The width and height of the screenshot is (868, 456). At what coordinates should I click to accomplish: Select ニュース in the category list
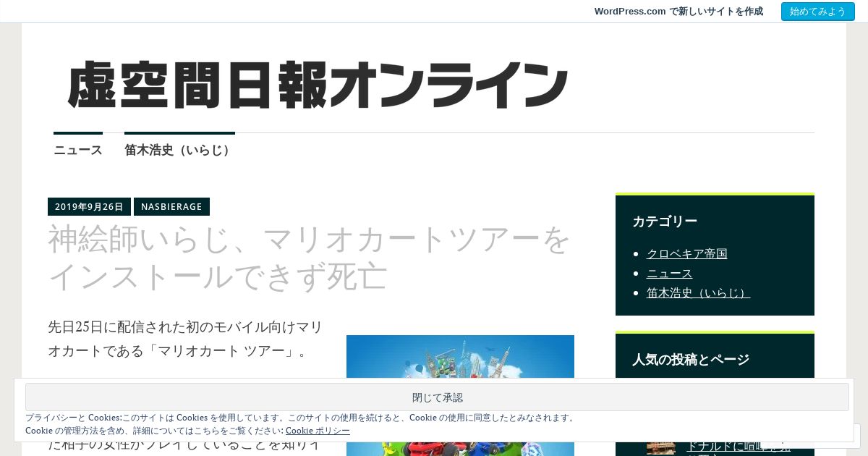tap(669, 273)
